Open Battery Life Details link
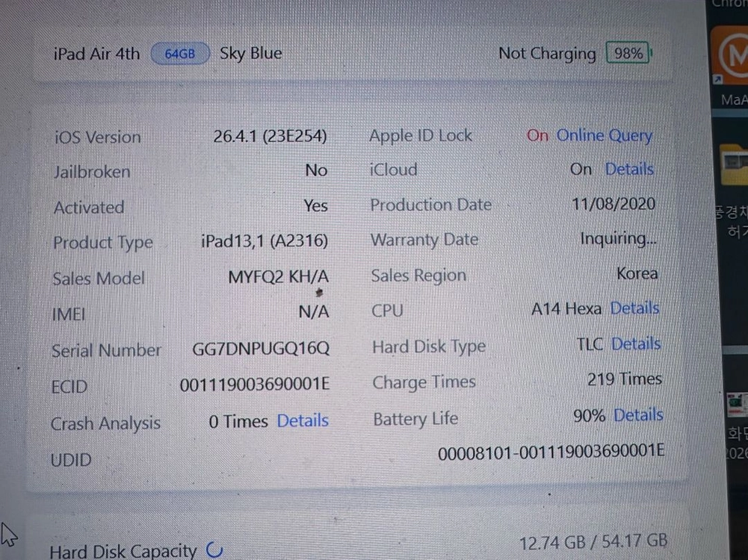The width and height of the screenshot is (748, 560). tap(638, 415)
